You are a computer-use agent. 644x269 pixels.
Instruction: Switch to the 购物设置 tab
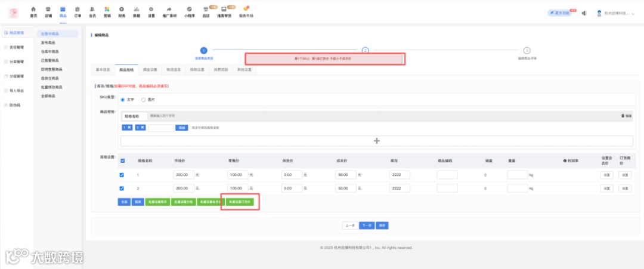[x=197, y=70]
